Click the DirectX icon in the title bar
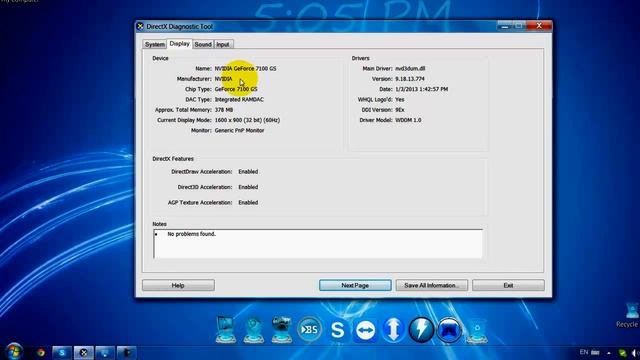Screen dimensions: 640x360 pos(140,26)
